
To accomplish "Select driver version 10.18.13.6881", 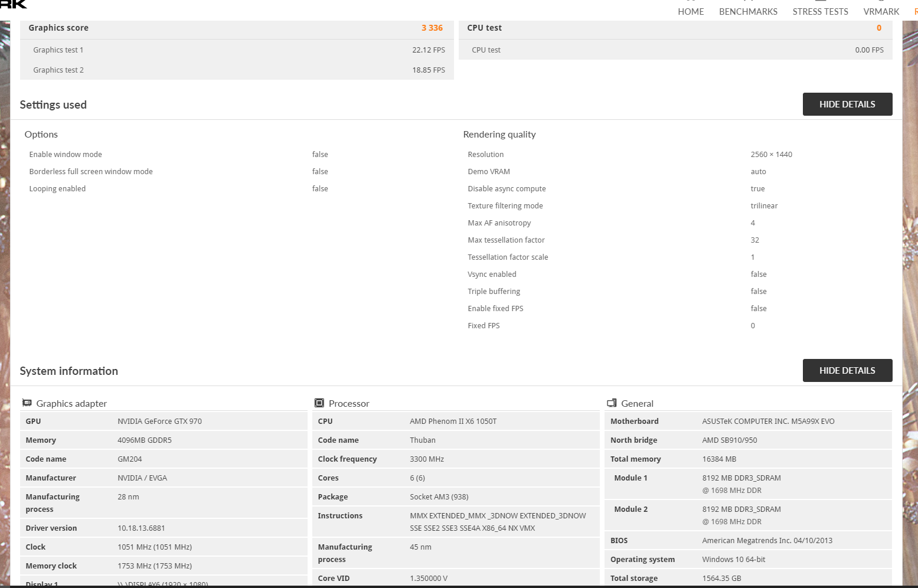I will 141,528.
